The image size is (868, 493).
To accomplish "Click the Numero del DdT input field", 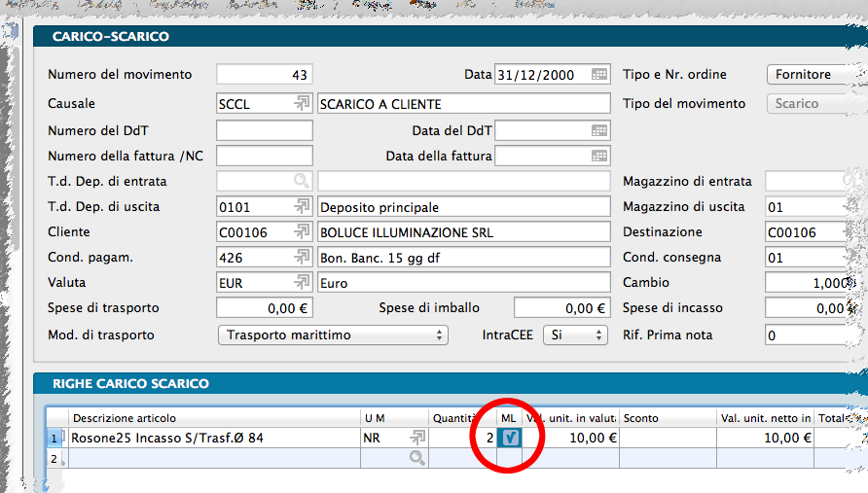I will coord(265,130).
